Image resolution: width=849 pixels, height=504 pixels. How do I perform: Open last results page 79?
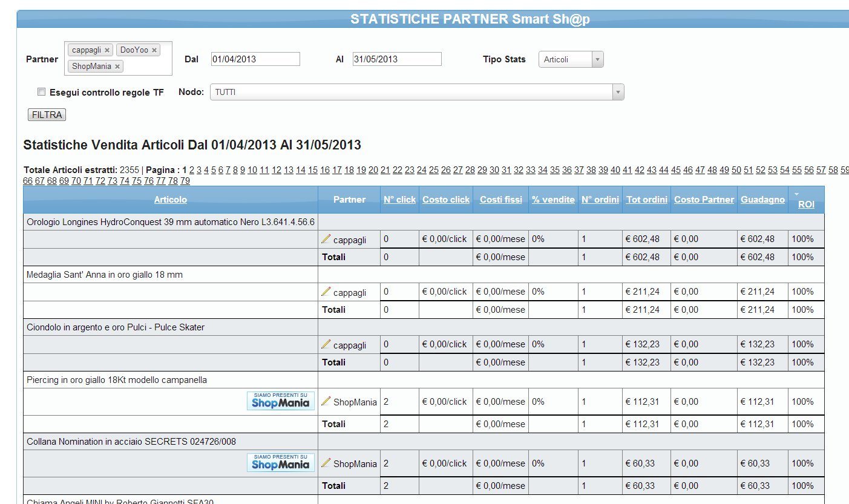pyautogui.click(x=185, y=181)
